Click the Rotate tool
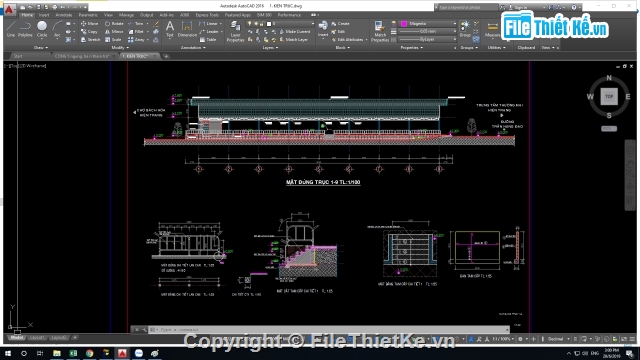 (114, 24)
